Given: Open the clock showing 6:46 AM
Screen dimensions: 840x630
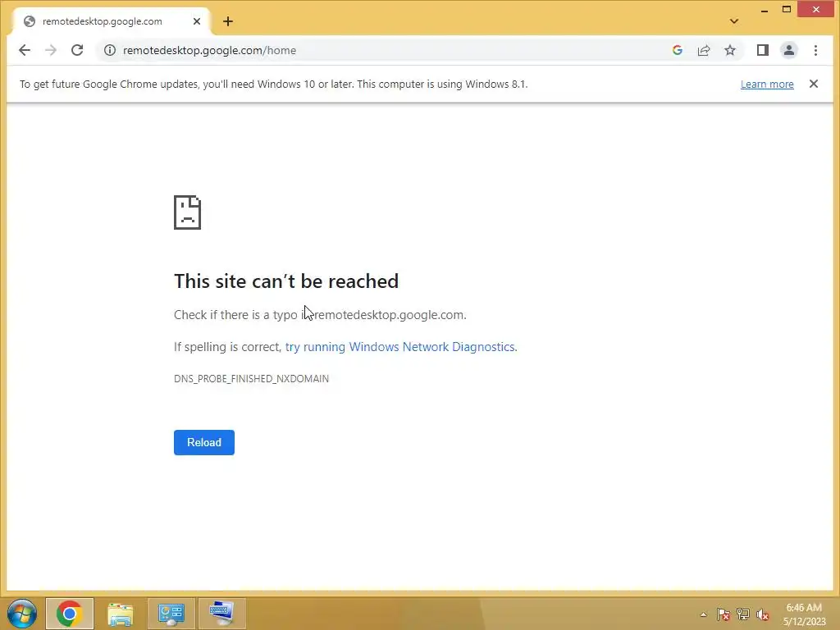Looking at the screenshot, I should (x=804, y=614).
